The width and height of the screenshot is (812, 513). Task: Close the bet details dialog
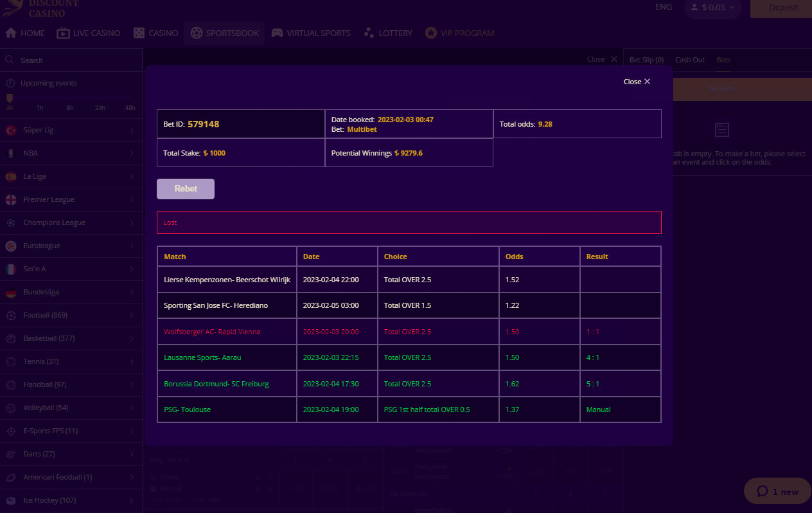point(637,82)
